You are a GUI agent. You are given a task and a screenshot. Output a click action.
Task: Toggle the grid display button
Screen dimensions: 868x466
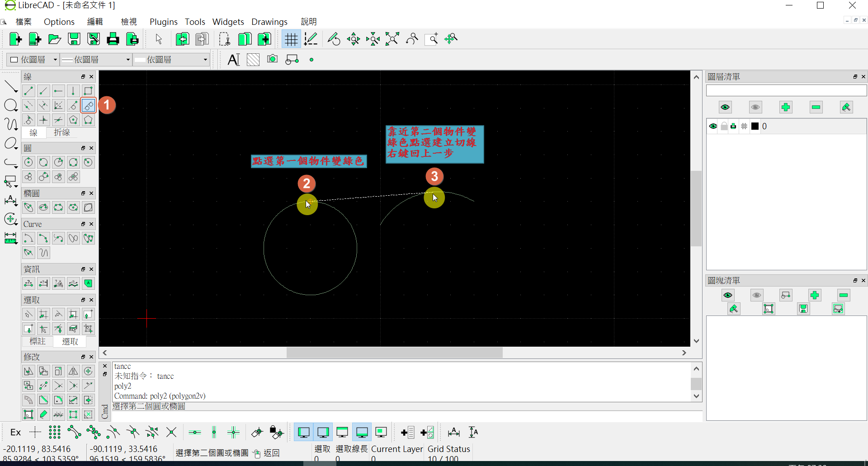(291, 39)
